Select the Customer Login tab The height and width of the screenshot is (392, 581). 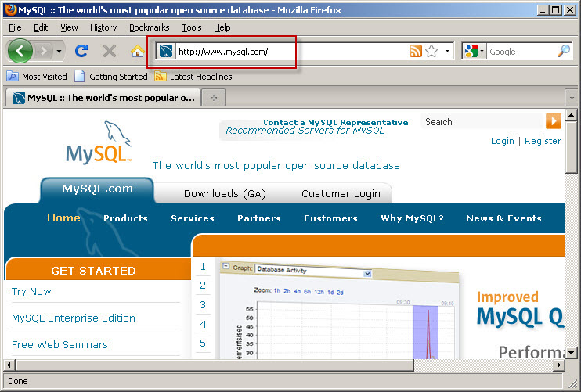click(341, 193)
